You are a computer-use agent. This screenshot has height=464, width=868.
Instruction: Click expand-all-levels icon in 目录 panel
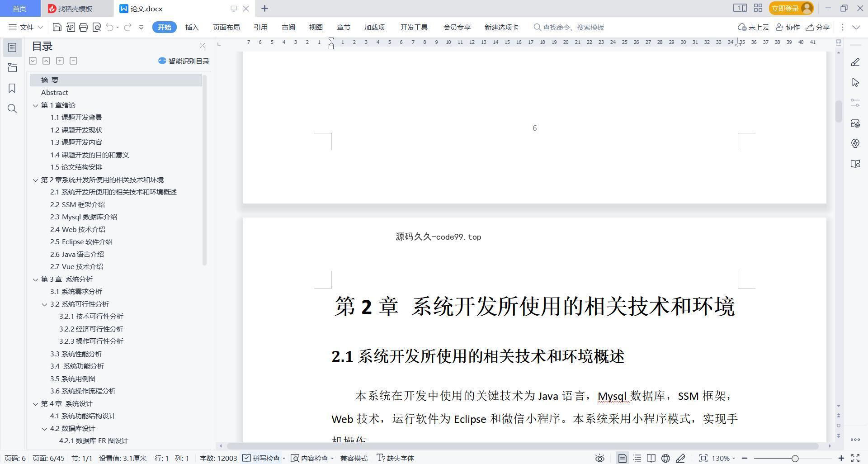(x=33, y=61)
